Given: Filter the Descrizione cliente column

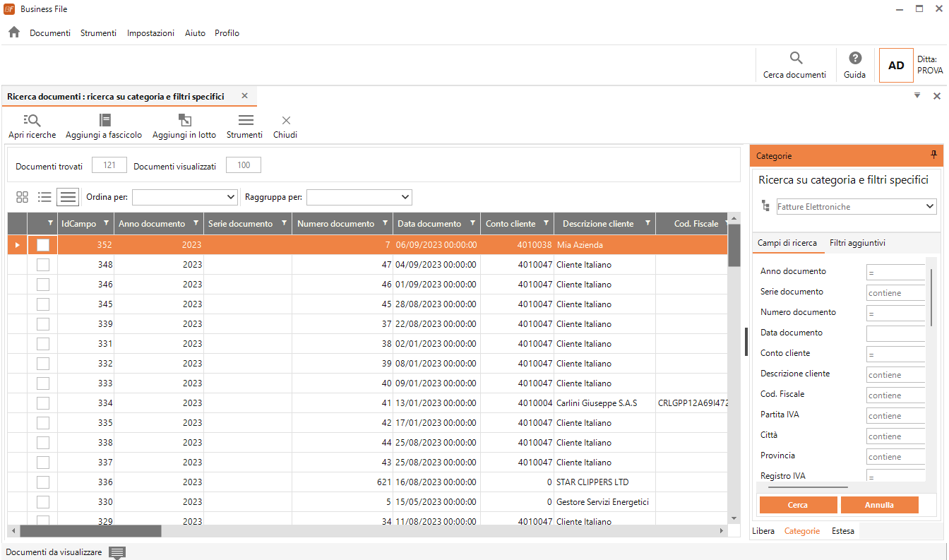Looking at the screenshot, I should 647,223.
